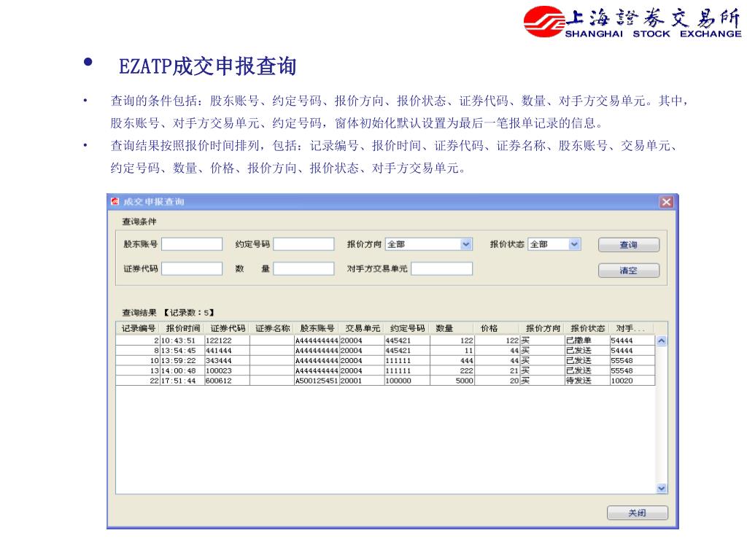Focus the 股东账号 input field
The height and width of the screenshot is (560, 747).
coord(192,244)
